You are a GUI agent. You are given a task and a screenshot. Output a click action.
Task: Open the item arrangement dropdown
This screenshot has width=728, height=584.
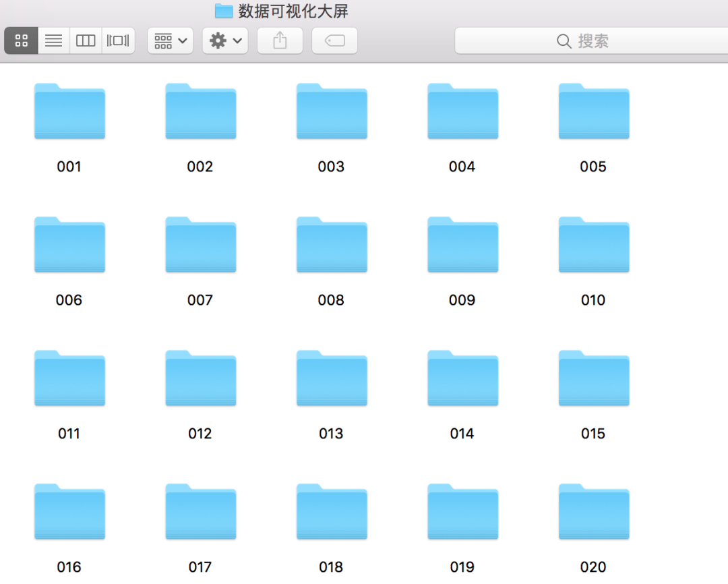(x=171, y=41)
